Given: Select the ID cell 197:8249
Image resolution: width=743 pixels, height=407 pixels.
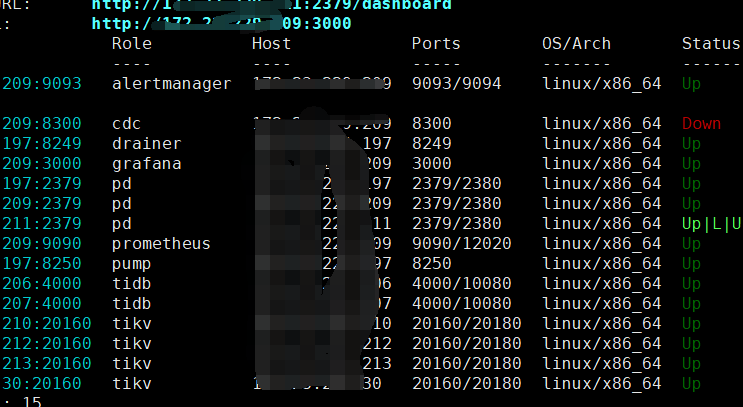Looking at the screenshot, I should (42, 144).
